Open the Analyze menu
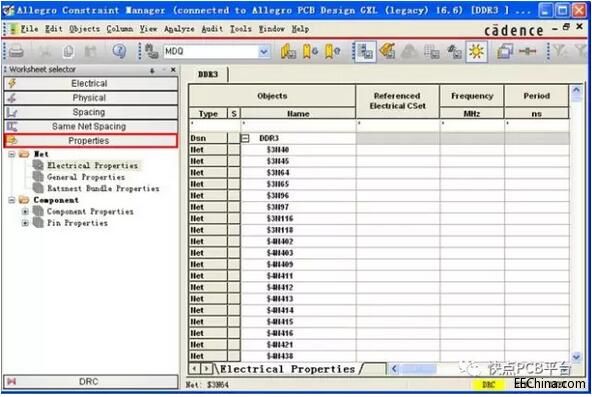This screenshot has height=397, width=592. [179, 29]
